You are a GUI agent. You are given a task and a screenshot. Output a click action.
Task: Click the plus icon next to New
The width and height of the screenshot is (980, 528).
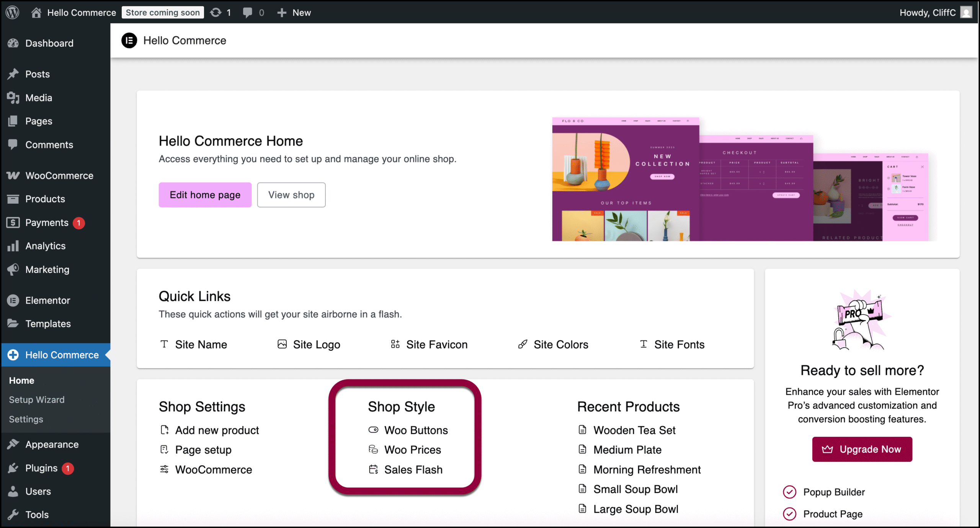tap(282, 13)
